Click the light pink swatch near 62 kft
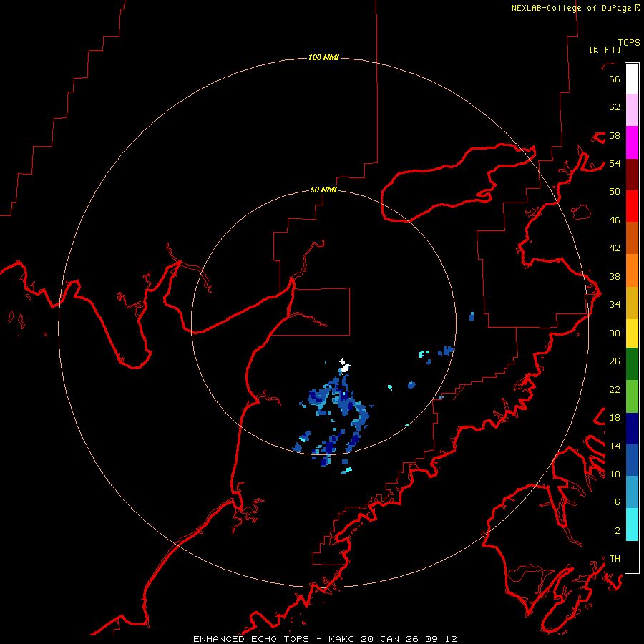This screenshot has width=644, height=644. [632, 109]
